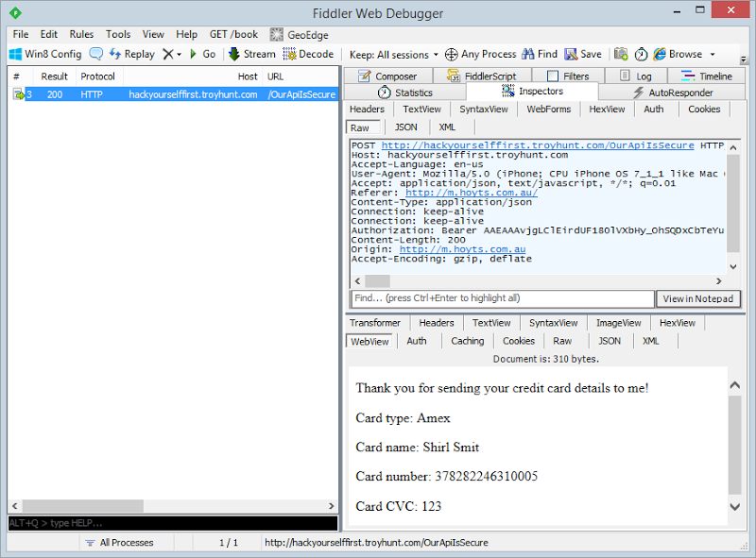Image resolution: width=756 pixels, height=558 pixels.
Task: Click raw request scroll down arrow
Action: pos(733,266)
